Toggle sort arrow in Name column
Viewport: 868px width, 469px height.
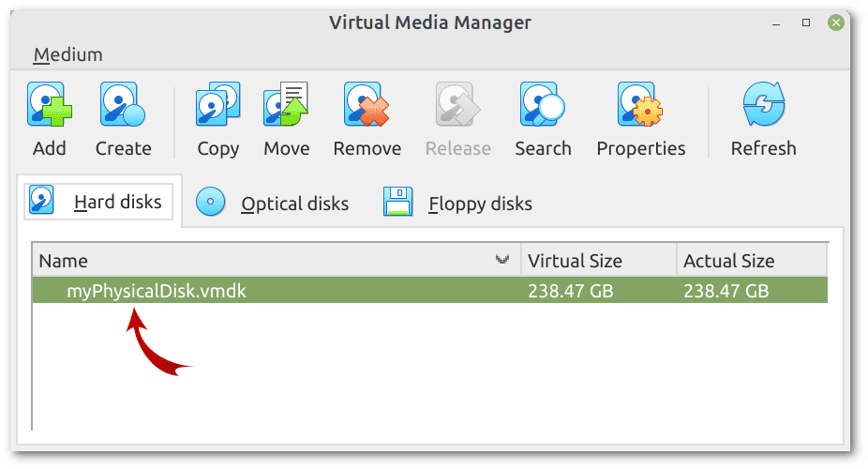click(502, 259)
